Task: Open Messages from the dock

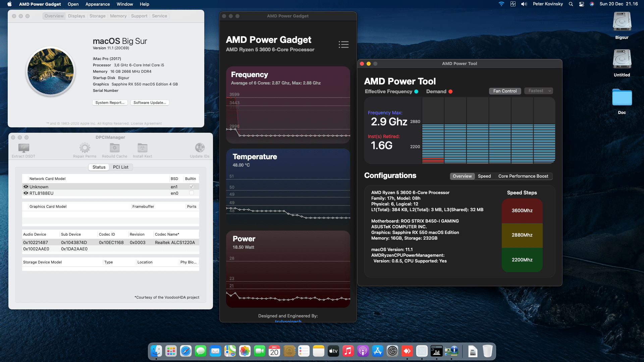Action: [201, 351]
